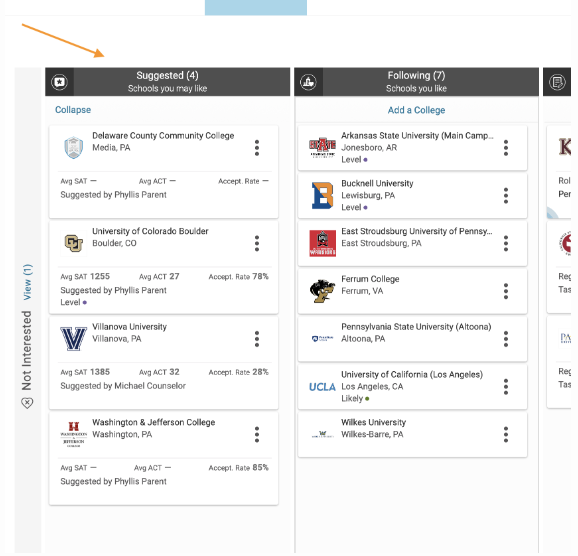Screen dimensions: 578x556
Task: Open Delaware County Community College title
Action: [163, 136]
